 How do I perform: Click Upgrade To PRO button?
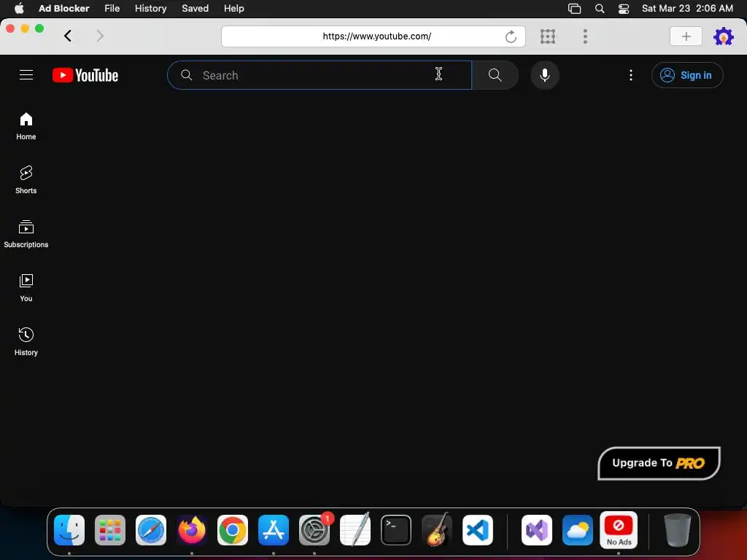(659, 463)
